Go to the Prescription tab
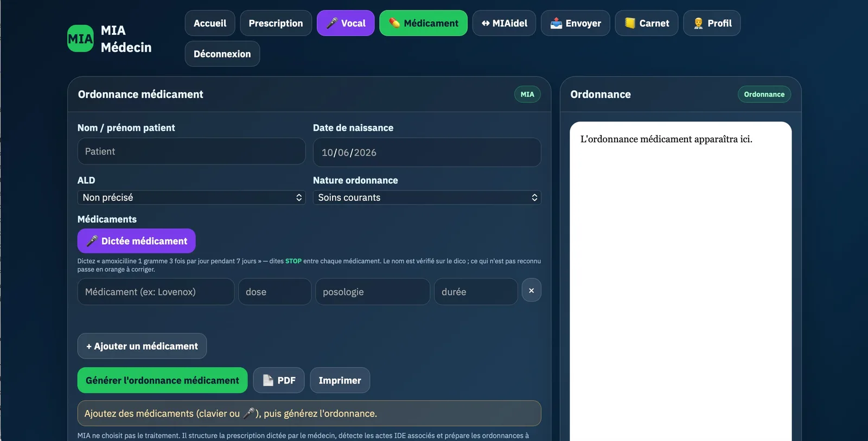The image size is (868, 441). pyautogui.click(x=276, y=23)
